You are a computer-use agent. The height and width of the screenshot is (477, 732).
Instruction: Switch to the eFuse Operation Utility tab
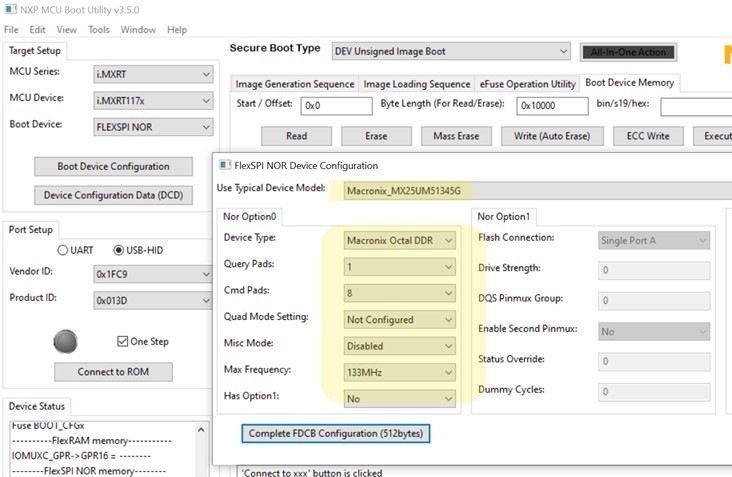(x=528, y=84)
